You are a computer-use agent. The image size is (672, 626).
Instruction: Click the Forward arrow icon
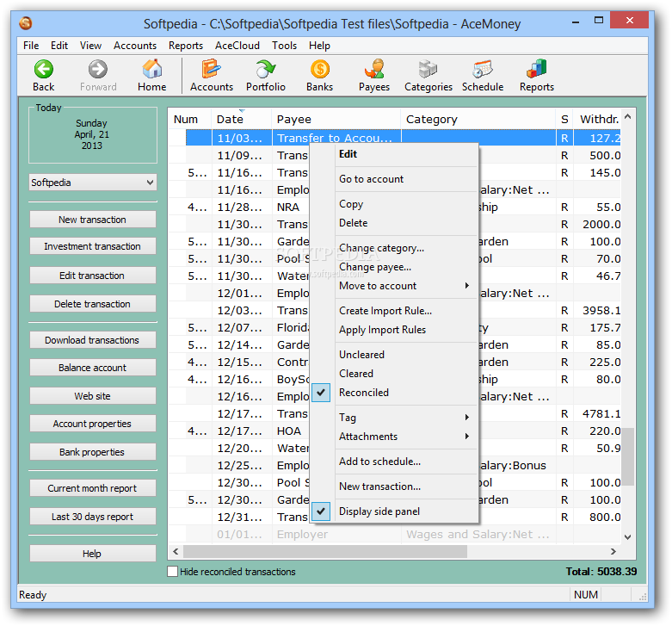98,69
